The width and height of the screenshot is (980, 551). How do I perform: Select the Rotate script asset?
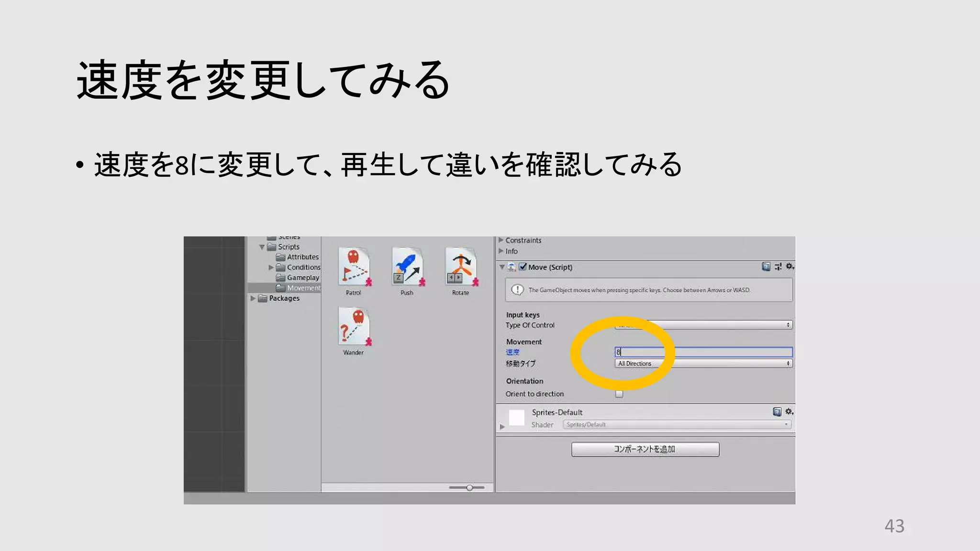click(460, 267)
